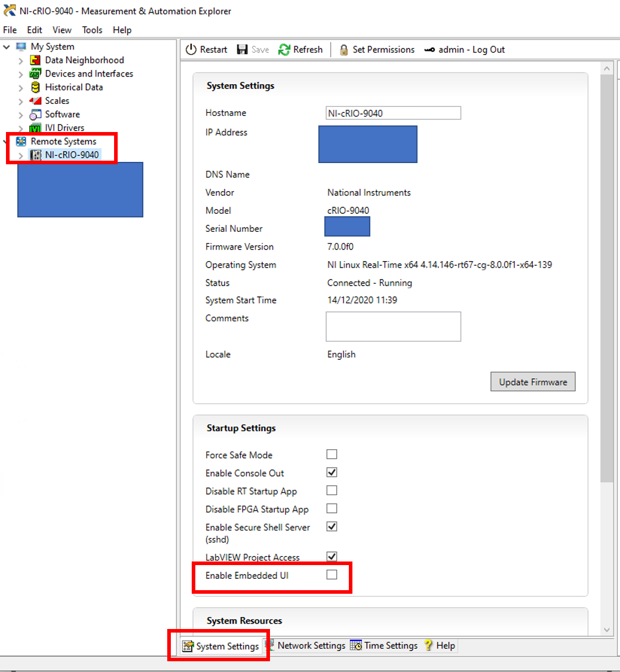Click the Refresh arrows icon
This screenshot has width=620, height=672.
[x=284, y=50]
